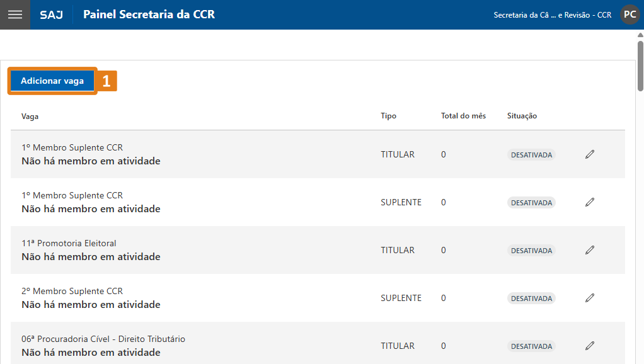
Task: Click the Total do mês column header
Action: coord(463,116)
